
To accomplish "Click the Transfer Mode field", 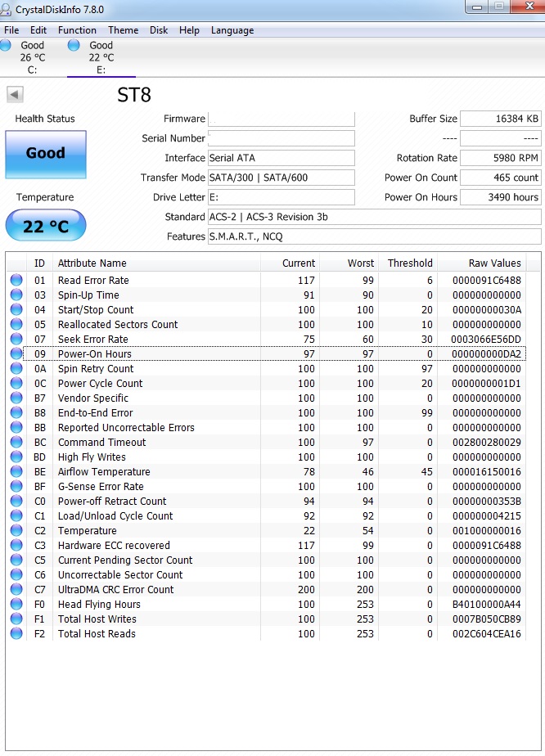I will coord(282,178).
